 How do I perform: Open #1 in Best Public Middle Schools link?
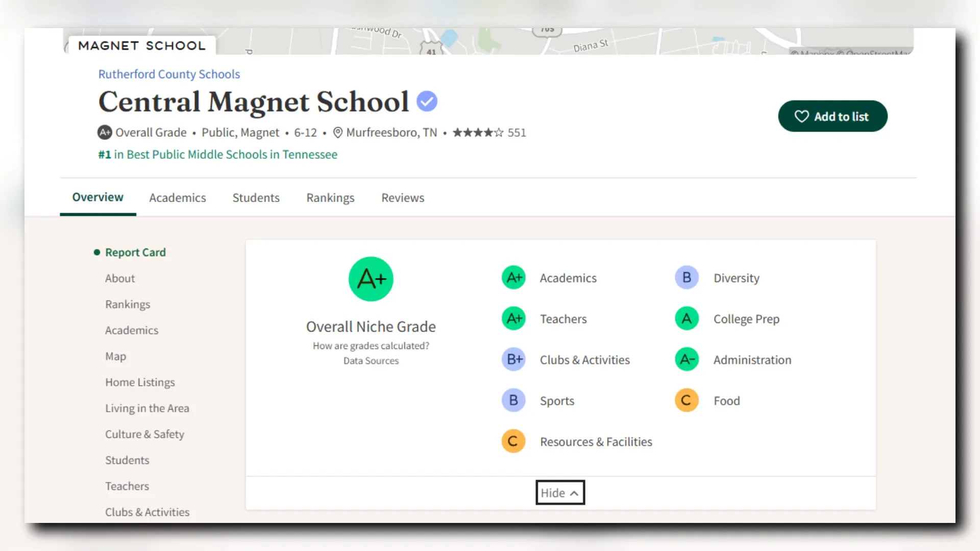[217, 155]
